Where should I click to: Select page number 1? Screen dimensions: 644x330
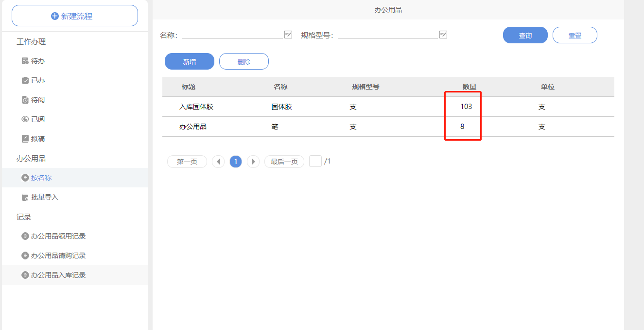click(x=236, y=162)
